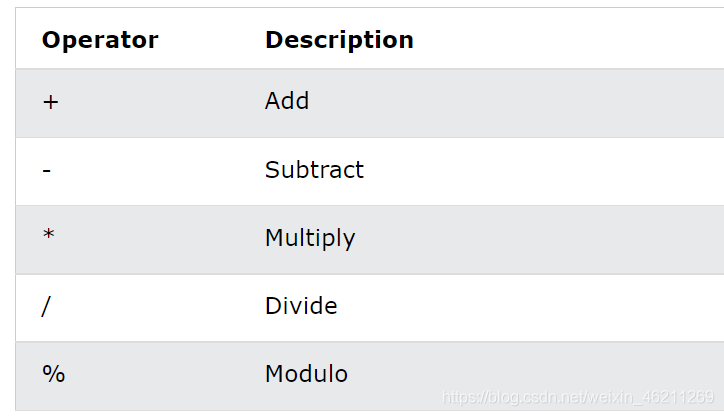The image size is (724, 416).
Task: Select the plus sign operator cell
Action: (51, 102)
